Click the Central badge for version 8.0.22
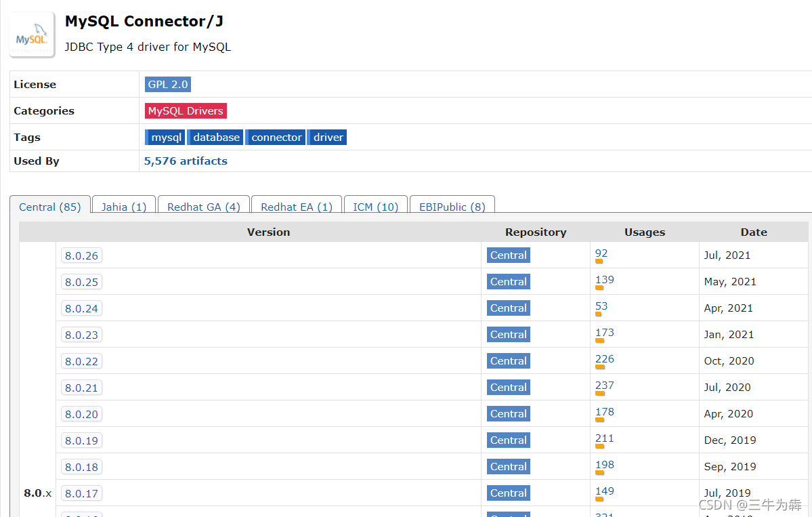This screenshot has height=517, width=812. click(x=509, y=360)
